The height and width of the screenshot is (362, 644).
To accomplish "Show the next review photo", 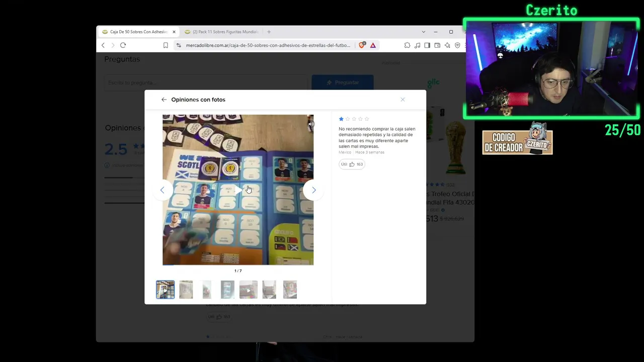I will click(x=313, y=190).
